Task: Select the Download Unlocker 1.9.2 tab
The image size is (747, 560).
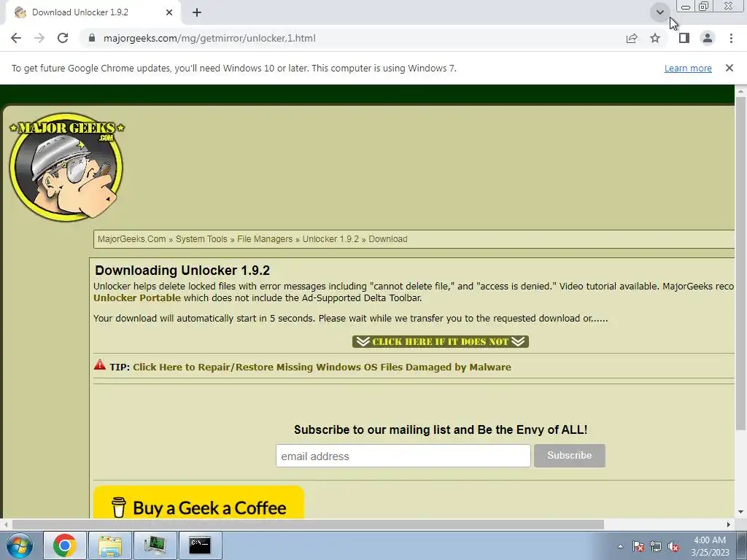Action: (90, 12)
